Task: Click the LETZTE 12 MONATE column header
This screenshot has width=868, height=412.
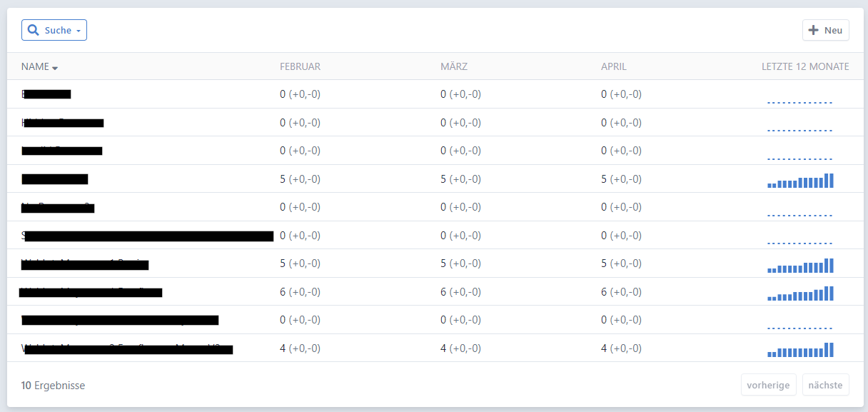Action: pos(805,66)
